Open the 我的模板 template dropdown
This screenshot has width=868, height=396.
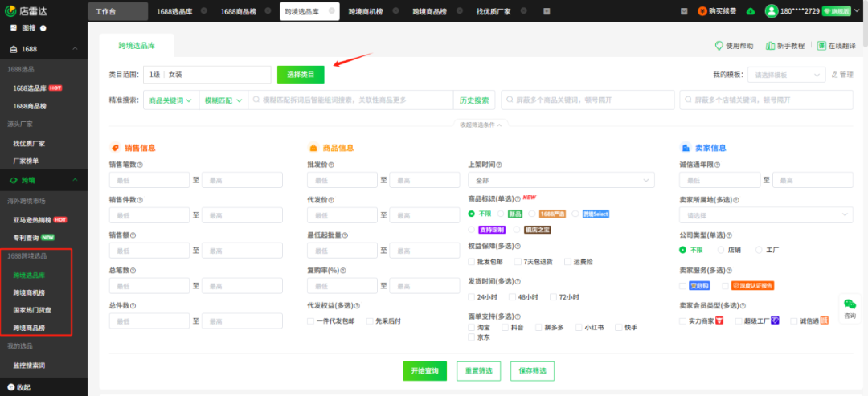(786, 75)
